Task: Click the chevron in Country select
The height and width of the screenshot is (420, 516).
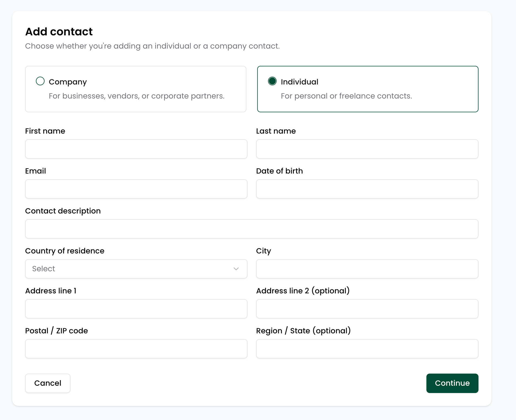Action: tap(236, 269)
